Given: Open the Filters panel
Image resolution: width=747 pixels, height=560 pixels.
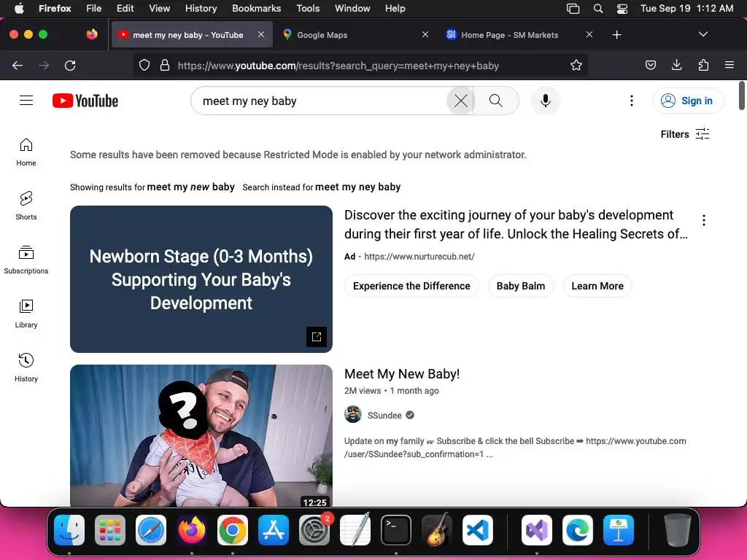Looking at the screenshot, I should (685, 134).
